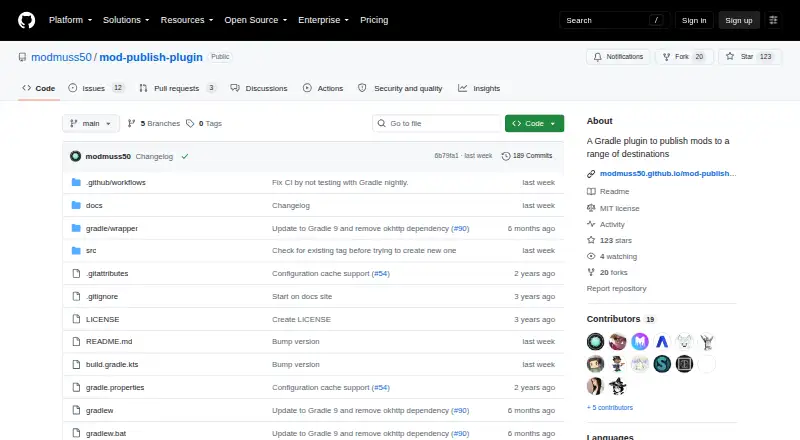Focus the Search field in header
The image size is (800, 440).
click(614, 20)
